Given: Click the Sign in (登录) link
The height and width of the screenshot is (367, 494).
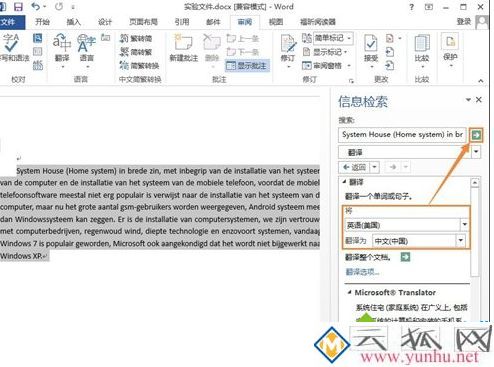Looking at the screenshot, I should tap(464, 22).
